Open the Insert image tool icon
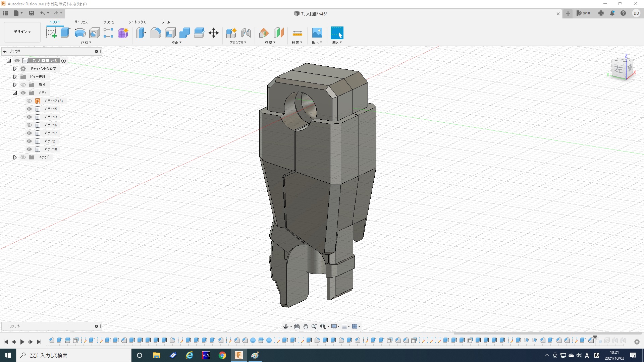 (317, 33)
